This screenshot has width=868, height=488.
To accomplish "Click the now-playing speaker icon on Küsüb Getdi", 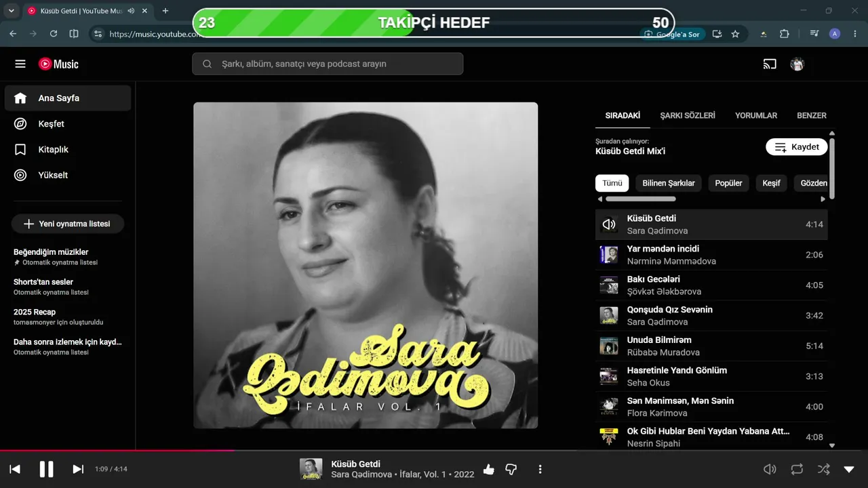I will [609, 224].
